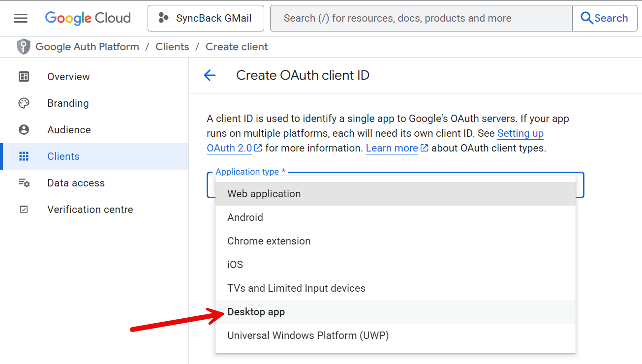Viewport: 642px width, 364px height.
Task: Click the Branding palette icon
Action: coord(24,103)
